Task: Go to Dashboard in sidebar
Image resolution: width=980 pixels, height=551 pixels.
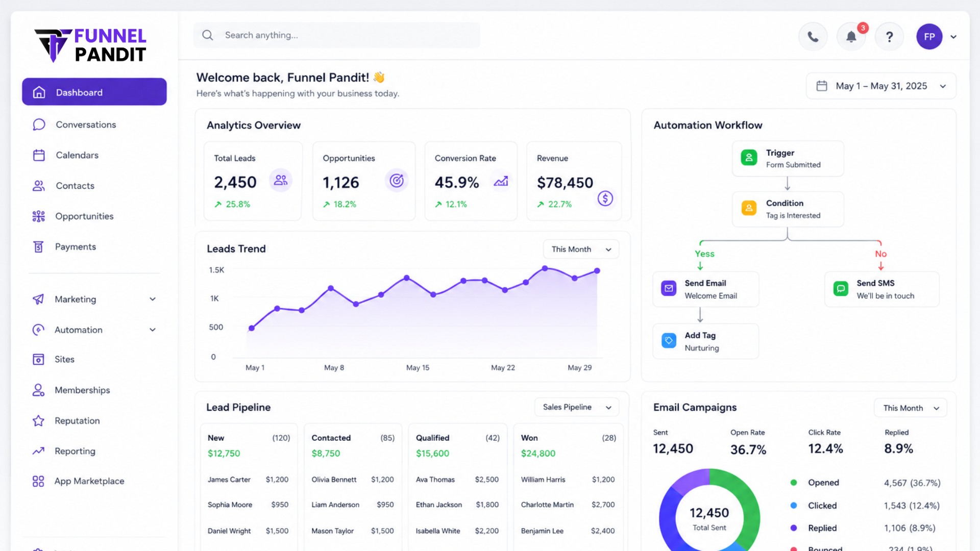Action: click(94, 92)
